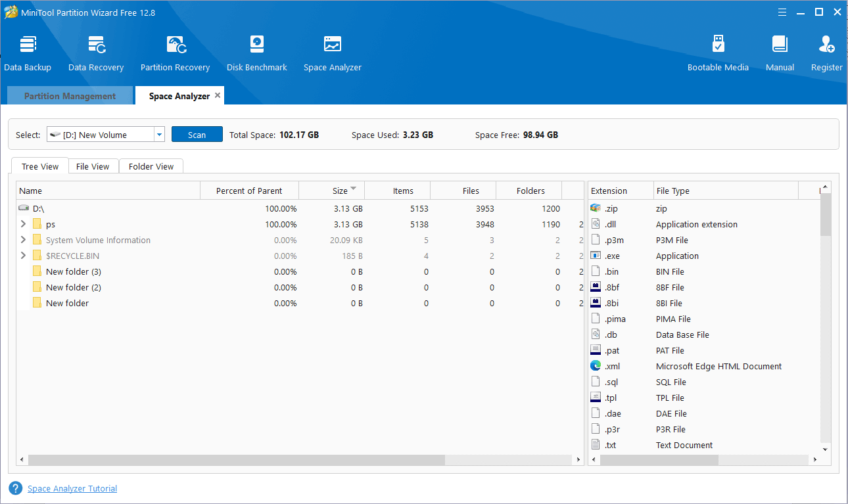The height and width of the screenshot is (504, 848).
Task: Sort by the File Type column header
Action: 726,191
